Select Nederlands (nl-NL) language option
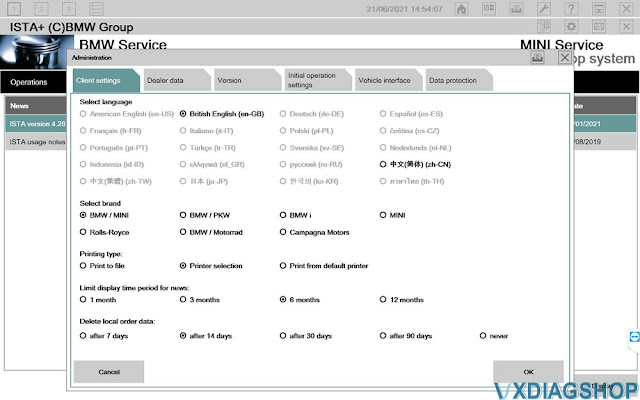Image resolution: width=640 pixels, height=400 pixels. tap(416, 148)
